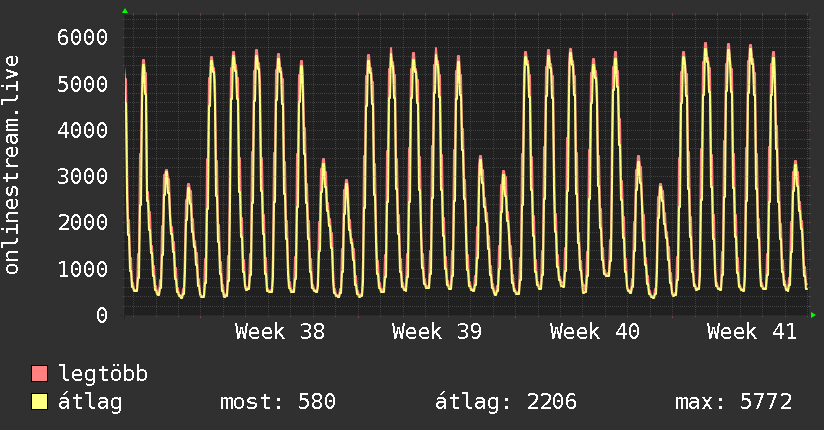Screen dimensions: 824x430
Task: Click the Week 38 axis label
Action: coord(280,332)
